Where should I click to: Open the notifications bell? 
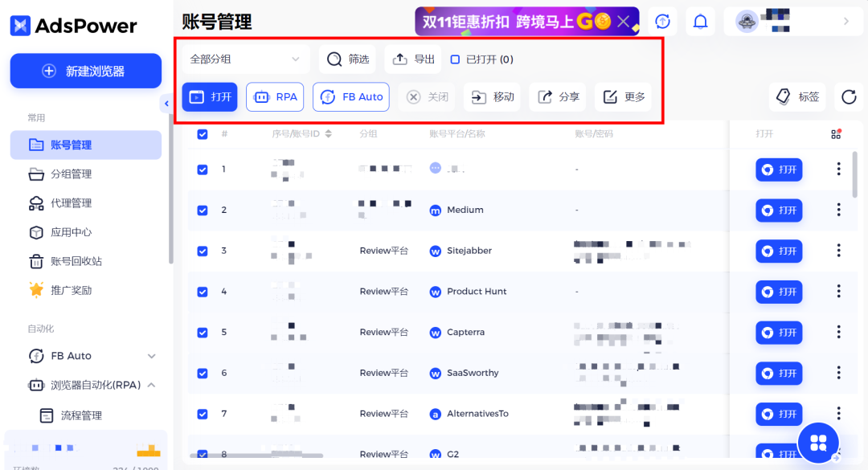coord(700,21)
